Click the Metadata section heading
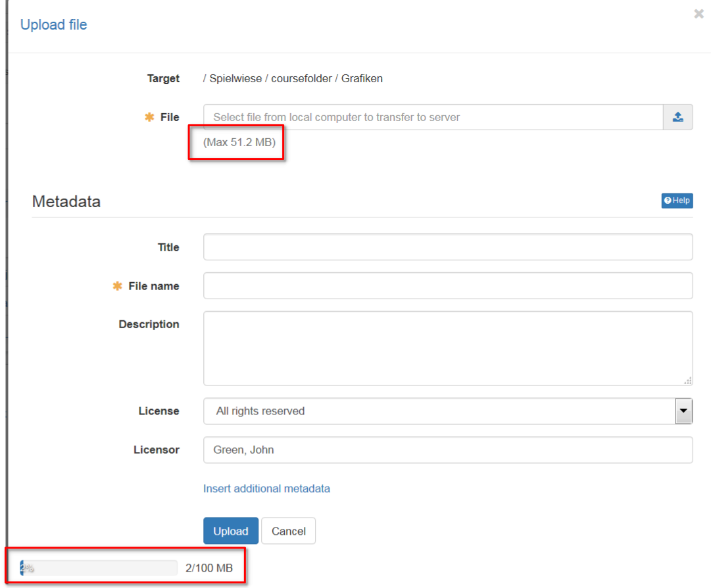Viewport: 711px width, 588px height. [66, 201]
